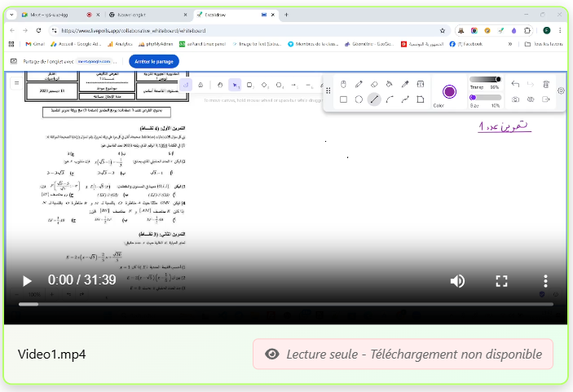Select the straight line tool
The height and width of the screenshot is (392, 573).
(374, 99)
